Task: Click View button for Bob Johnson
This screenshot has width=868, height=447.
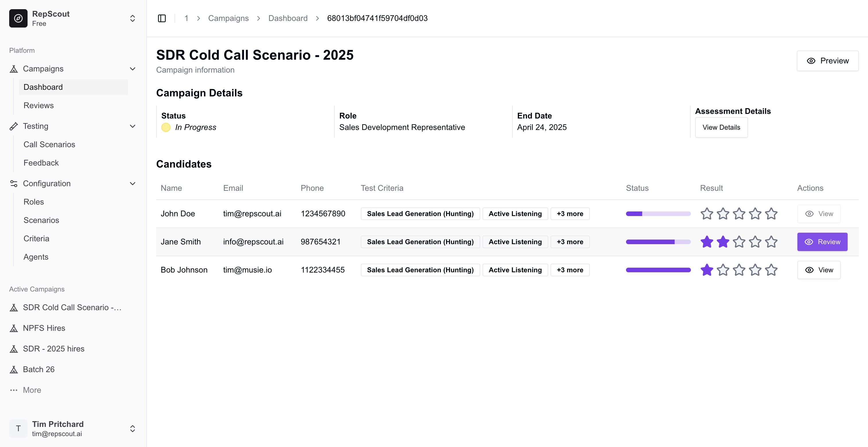Action: 819,270
